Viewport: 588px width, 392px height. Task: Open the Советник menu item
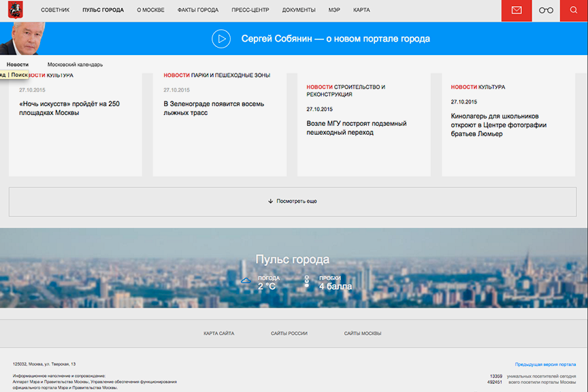click(55, 10)
